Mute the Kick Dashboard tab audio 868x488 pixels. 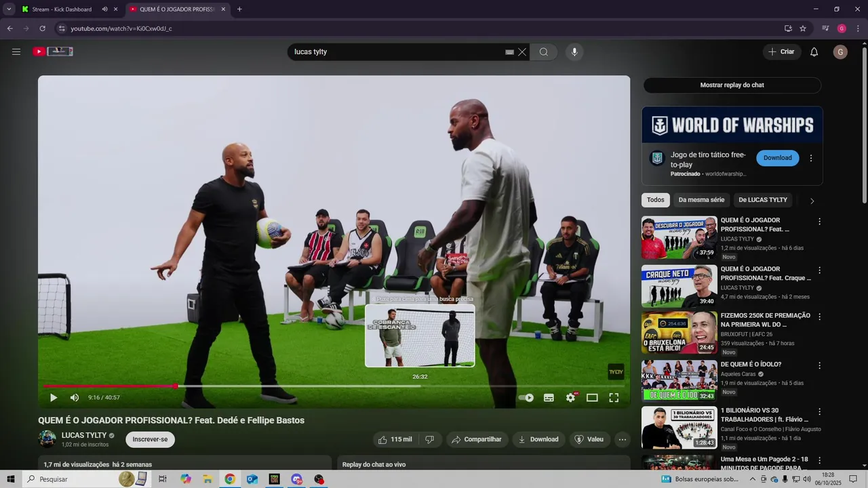[104, 9]
